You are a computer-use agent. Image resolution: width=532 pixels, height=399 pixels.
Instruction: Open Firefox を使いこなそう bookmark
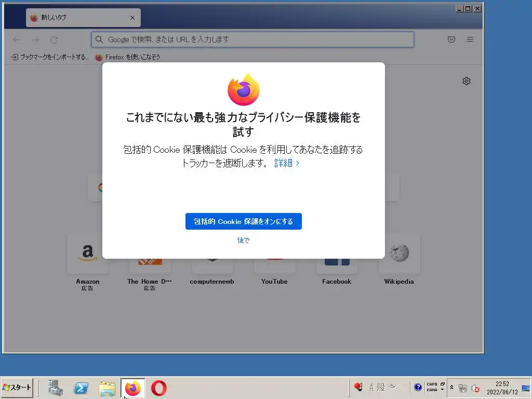click(128, 57)
